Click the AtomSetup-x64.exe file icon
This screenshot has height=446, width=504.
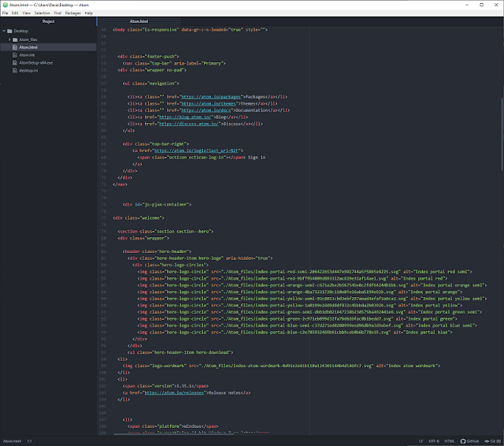tap(15, 63)
